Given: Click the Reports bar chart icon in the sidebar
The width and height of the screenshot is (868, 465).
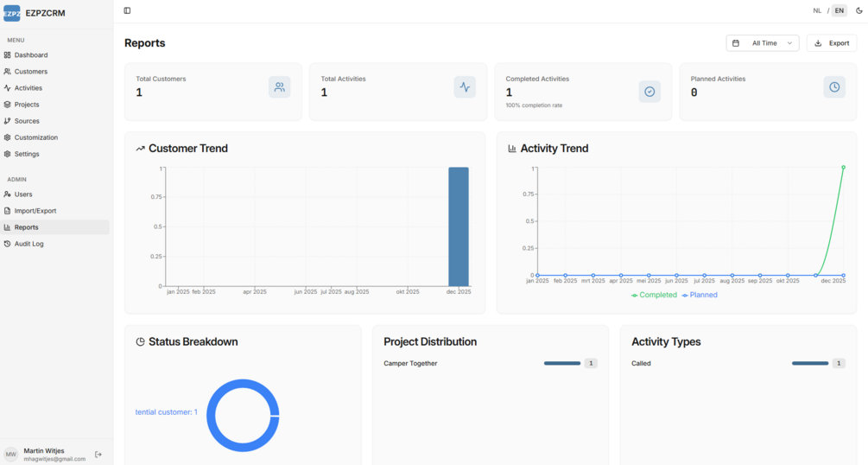Looking at the screenshot, I should point(7,227).
